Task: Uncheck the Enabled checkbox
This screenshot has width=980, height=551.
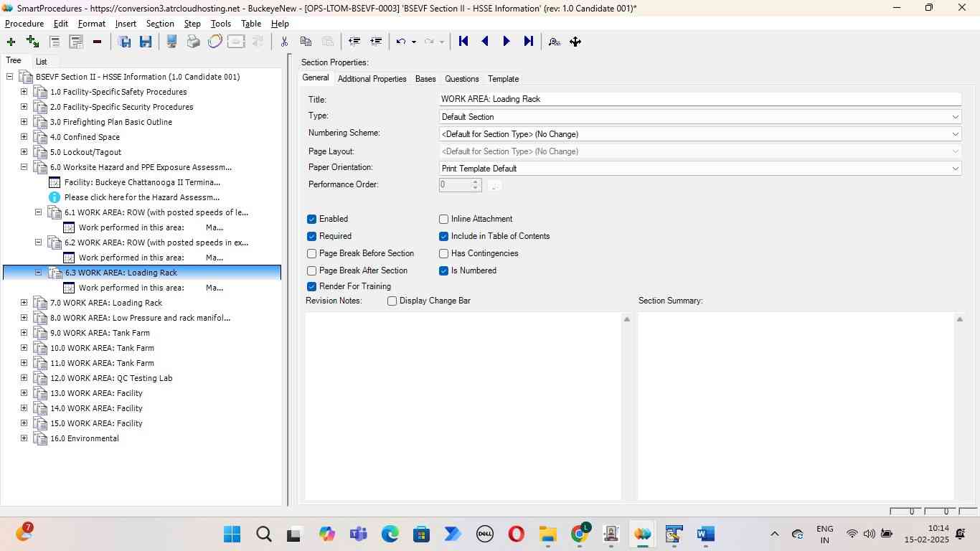Action: (311, 219)
